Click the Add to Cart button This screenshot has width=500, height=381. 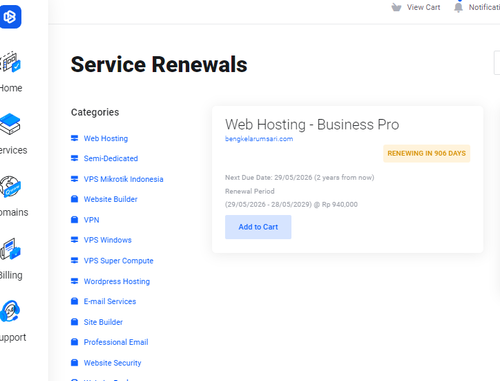coord(258,227)
